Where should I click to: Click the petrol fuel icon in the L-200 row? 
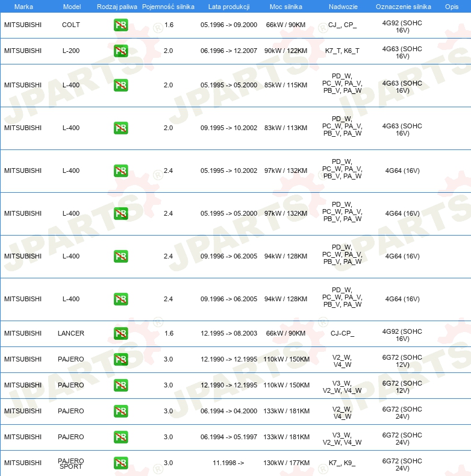(x=121, y=51)
